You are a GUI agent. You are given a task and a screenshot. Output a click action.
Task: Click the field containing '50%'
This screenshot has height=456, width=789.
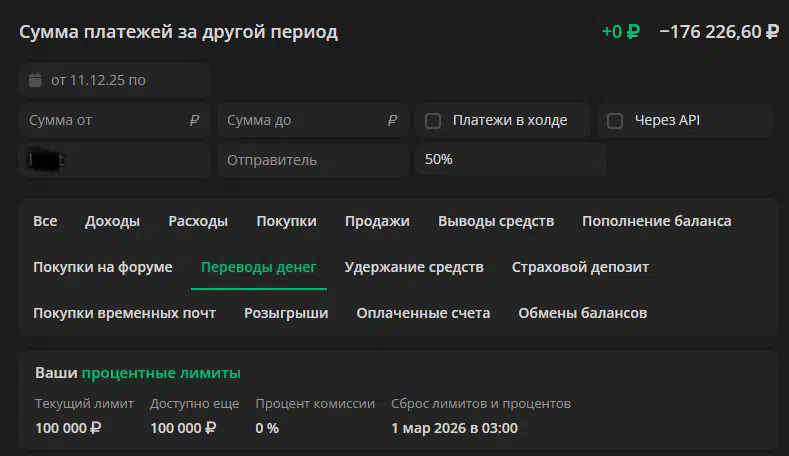[x=510, y=160]
